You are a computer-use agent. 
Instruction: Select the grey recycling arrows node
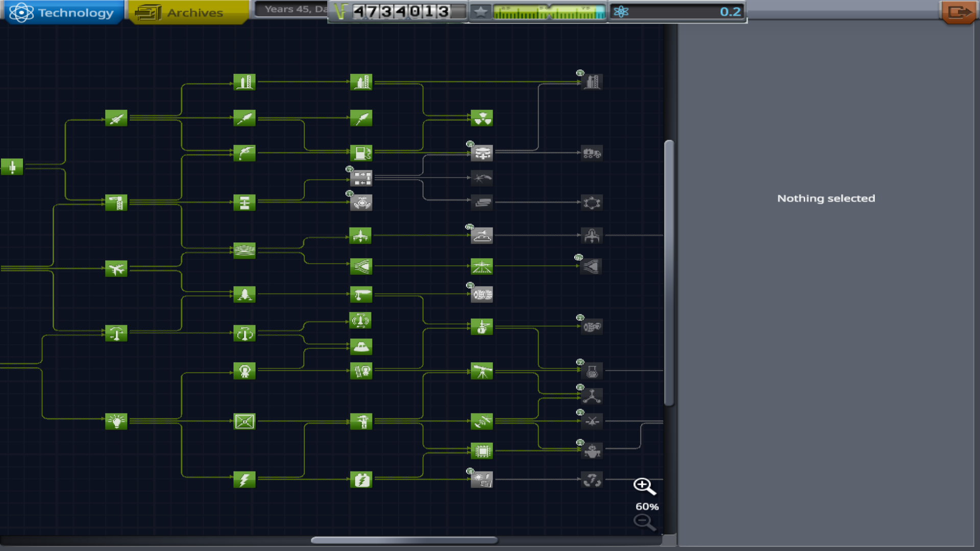tap(592, 480)
